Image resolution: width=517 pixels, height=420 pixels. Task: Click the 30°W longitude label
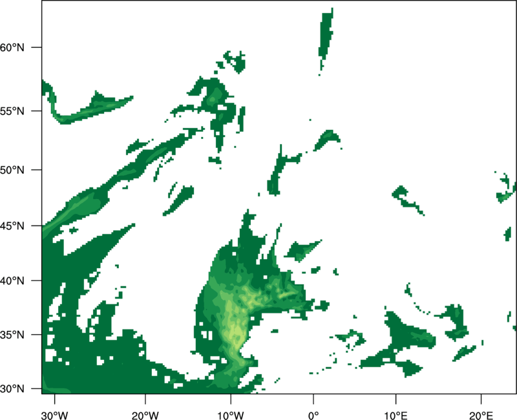pyautogui.click(x=55, y=415)
